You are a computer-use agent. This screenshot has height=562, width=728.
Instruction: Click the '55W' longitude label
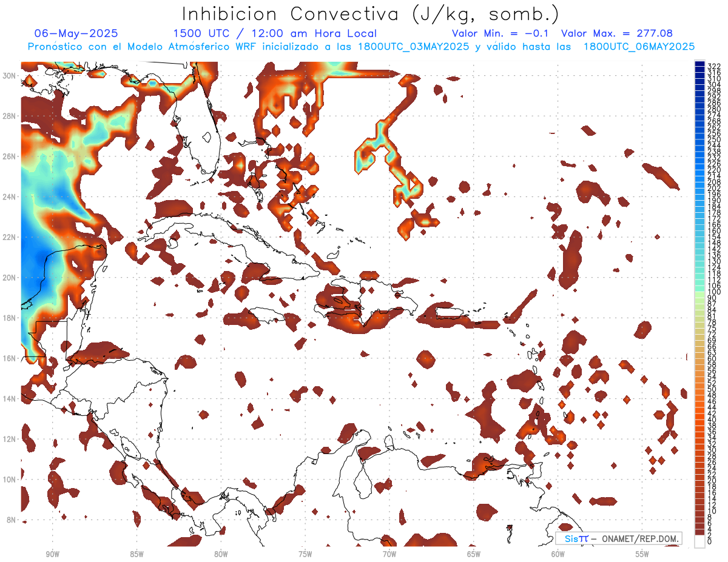(x=642, y=555)
